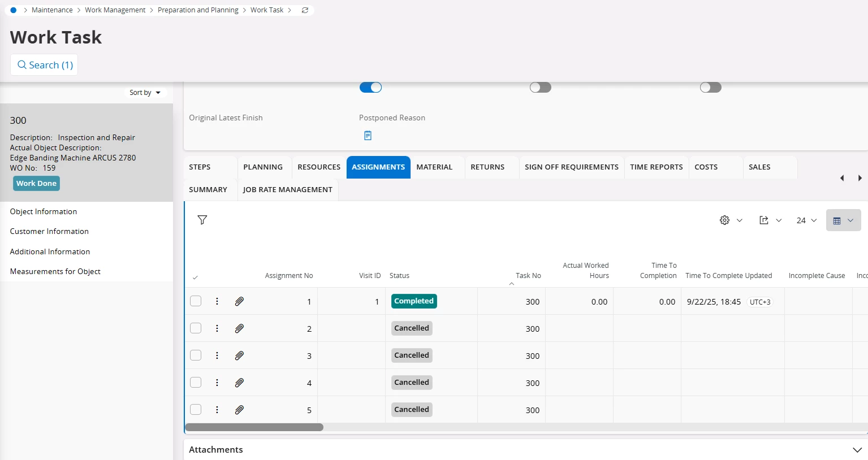
Task: Open row actions menu for assignment 5
Action: coord(217,410)
